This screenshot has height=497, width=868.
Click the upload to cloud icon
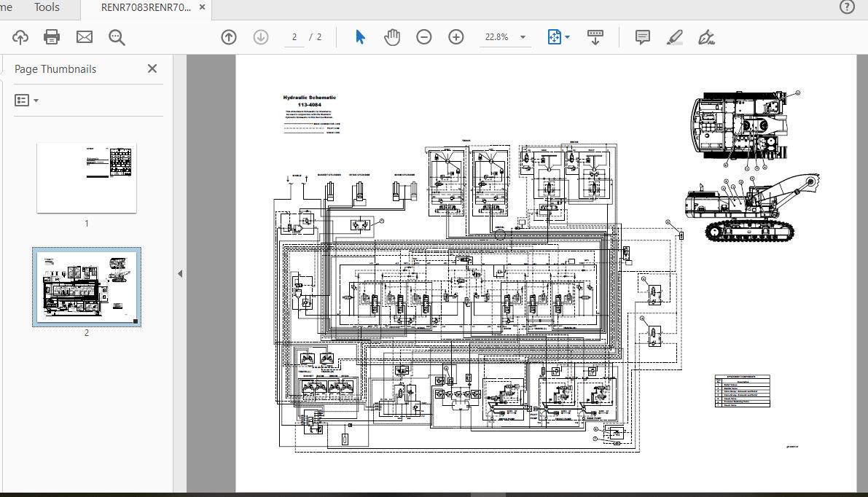[x=20, y=37]
